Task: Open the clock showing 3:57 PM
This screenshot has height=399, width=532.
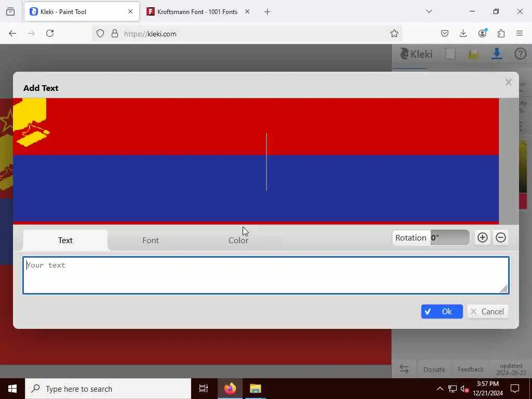Action: pyautogui.click(x=487, y=389)
